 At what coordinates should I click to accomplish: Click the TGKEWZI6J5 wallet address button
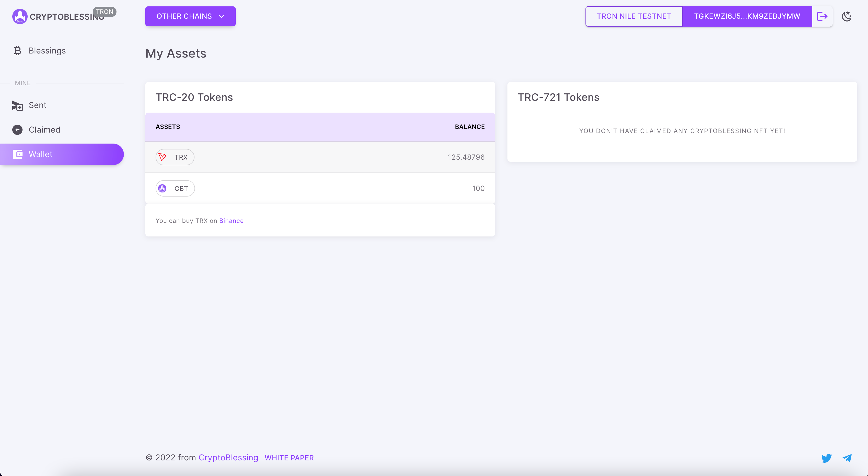pyautogui.click(x=747, y=16)
